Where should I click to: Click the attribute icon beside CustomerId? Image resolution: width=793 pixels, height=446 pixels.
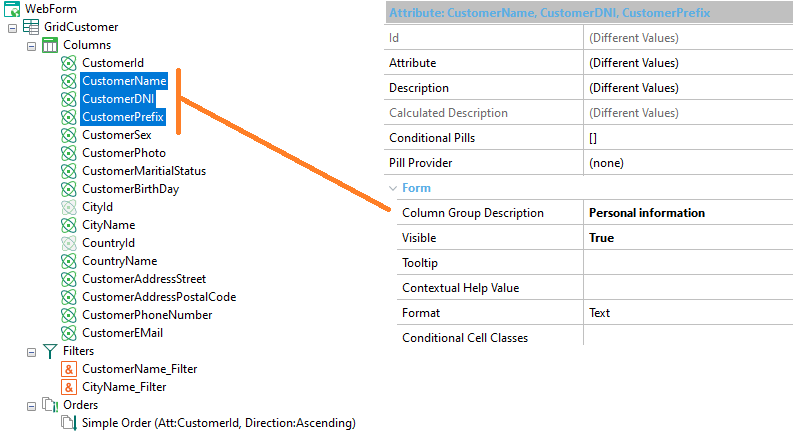tap(69, 63)
